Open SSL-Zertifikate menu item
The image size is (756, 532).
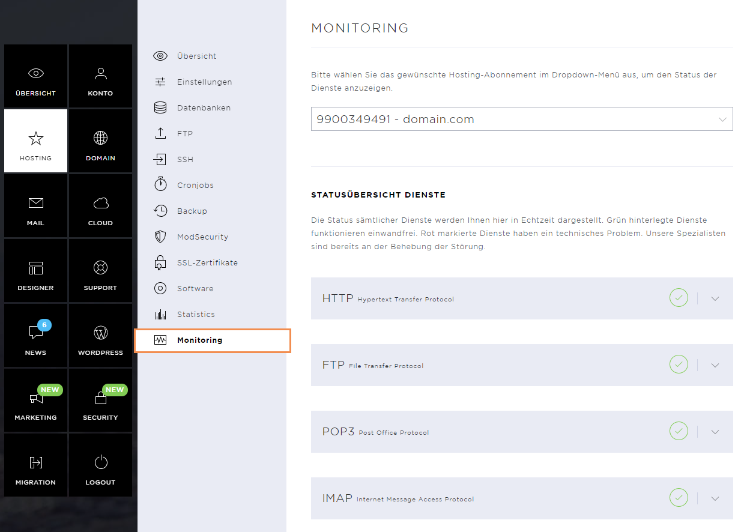pos(207,262)
